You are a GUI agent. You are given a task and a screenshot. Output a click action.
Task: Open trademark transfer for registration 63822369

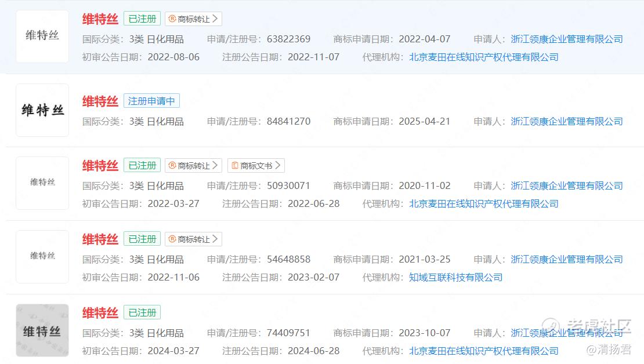coord(193,19)
